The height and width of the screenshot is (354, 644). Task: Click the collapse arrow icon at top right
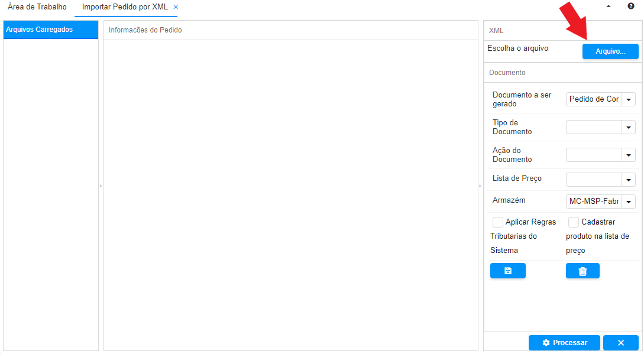pos(609,6)
